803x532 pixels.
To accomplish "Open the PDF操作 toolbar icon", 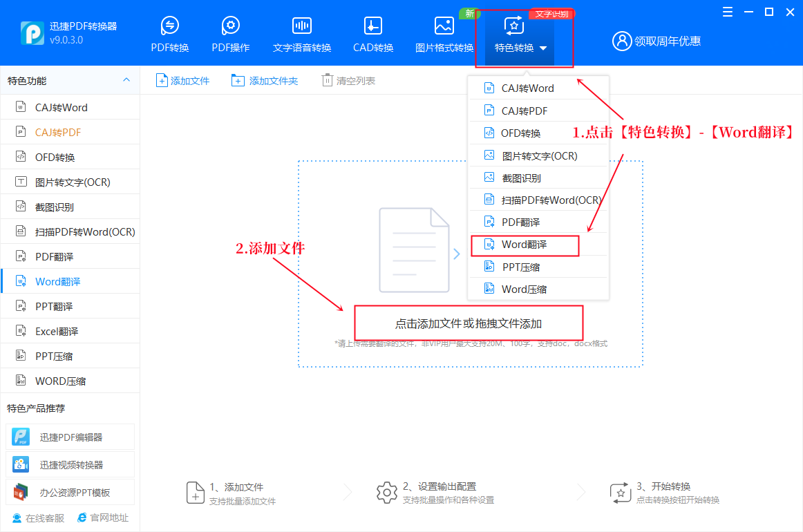I will [x=230, y=35].
